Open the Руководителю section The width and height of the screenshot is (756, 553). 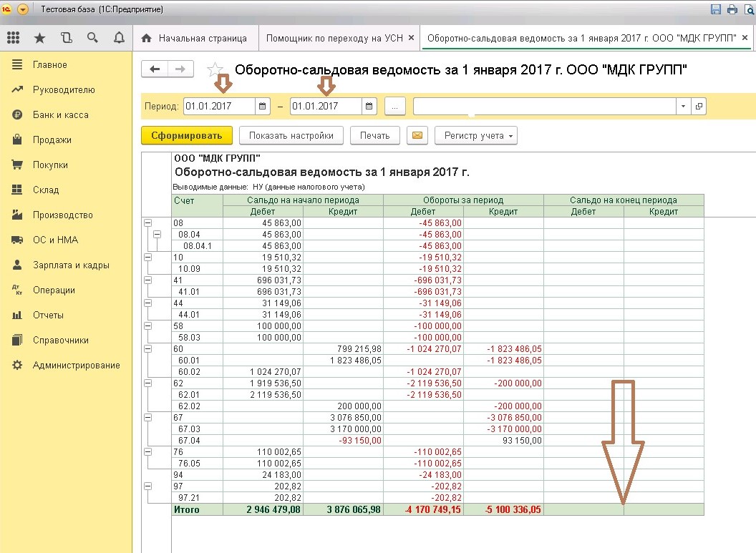(64, 89)
